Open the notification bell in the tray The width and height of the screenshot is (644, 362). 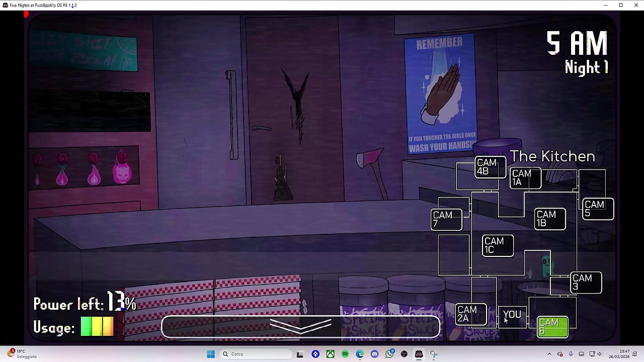coord(635,354)
